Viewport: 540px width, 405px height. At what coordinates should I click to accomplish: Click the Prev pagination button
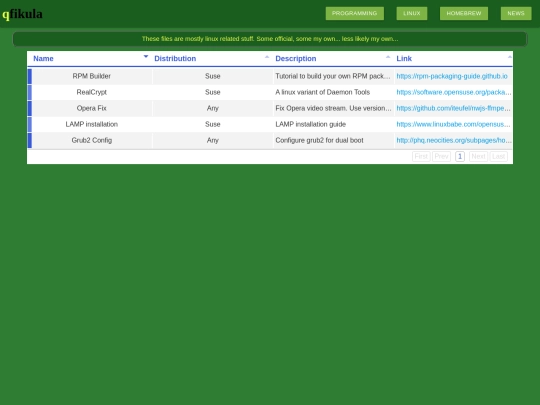coord(442,157)
